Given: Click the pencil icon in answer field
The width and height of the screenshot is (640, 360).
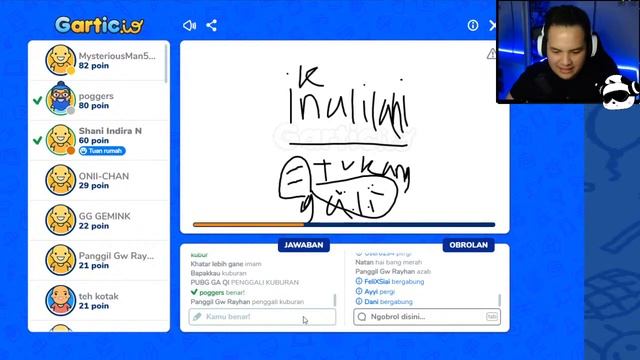Looking at the screenshot, I should (x=198, y=317).
